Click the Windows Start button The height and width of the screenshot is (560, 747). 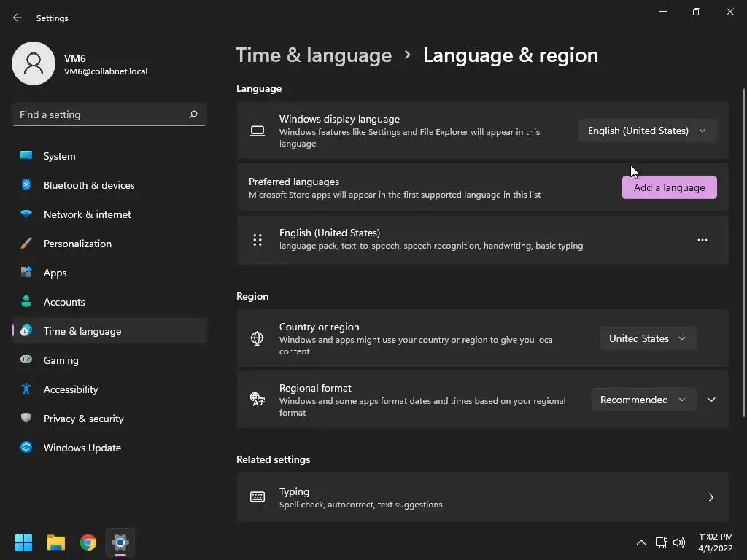click(24, 542)
